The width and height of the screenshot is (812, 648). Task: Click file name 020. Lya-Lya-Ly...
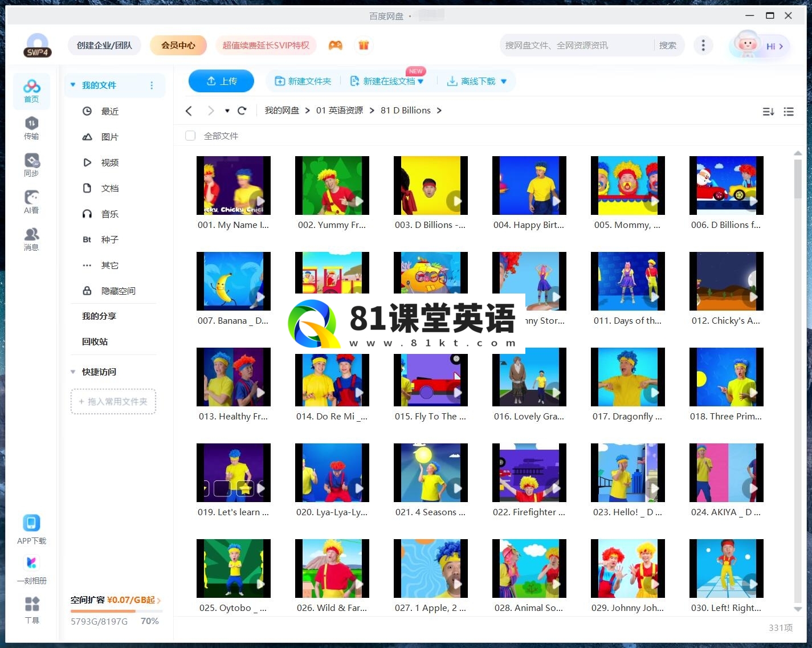pos(332,512)
